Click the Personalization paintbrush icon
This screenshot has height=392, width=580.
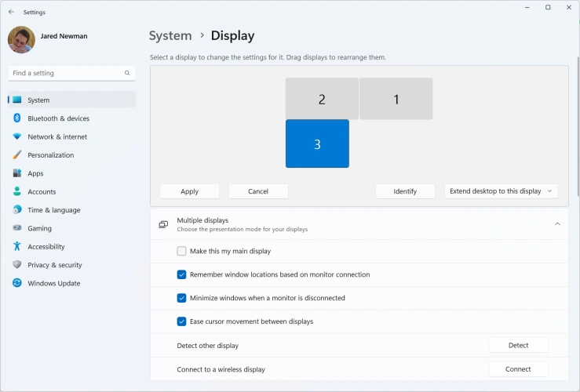pos(16,155)
